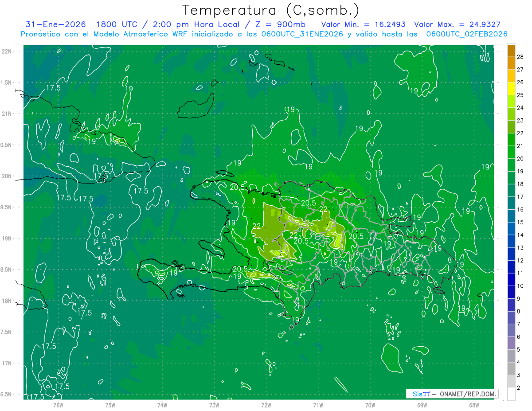Click the 'Valor Max. = 24.9327' readout

(457, 25)
